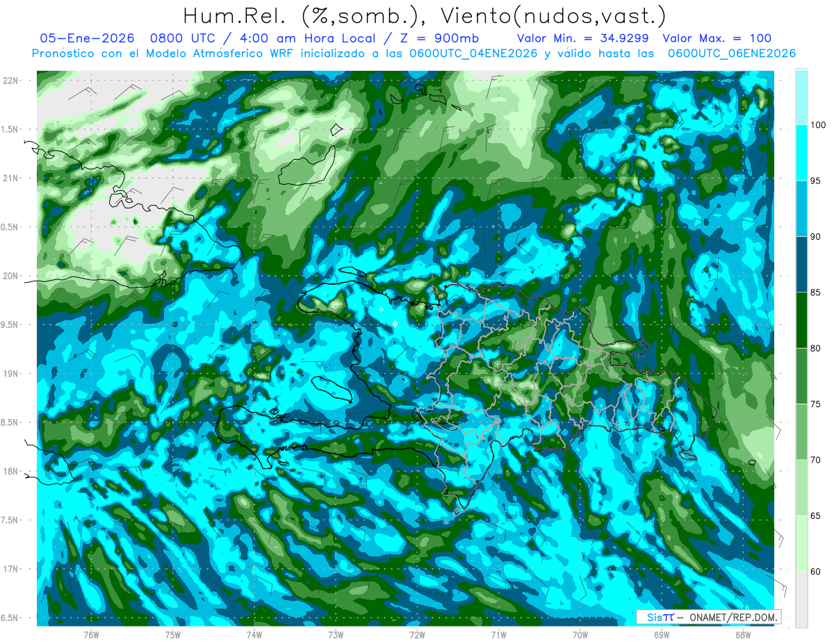Click the '68W' longitude label
Image resolution: width=834 pixels, height=644 pixels.
[x=743, y=634]
